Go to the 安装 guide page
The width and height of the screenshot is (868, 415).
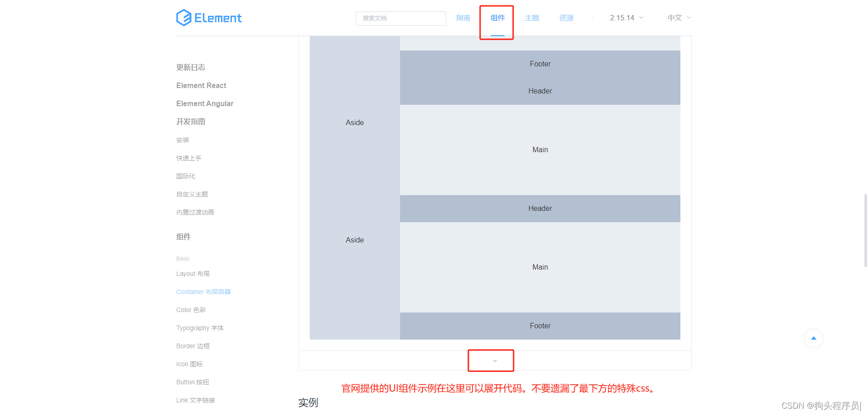click(x=183, y=140)
